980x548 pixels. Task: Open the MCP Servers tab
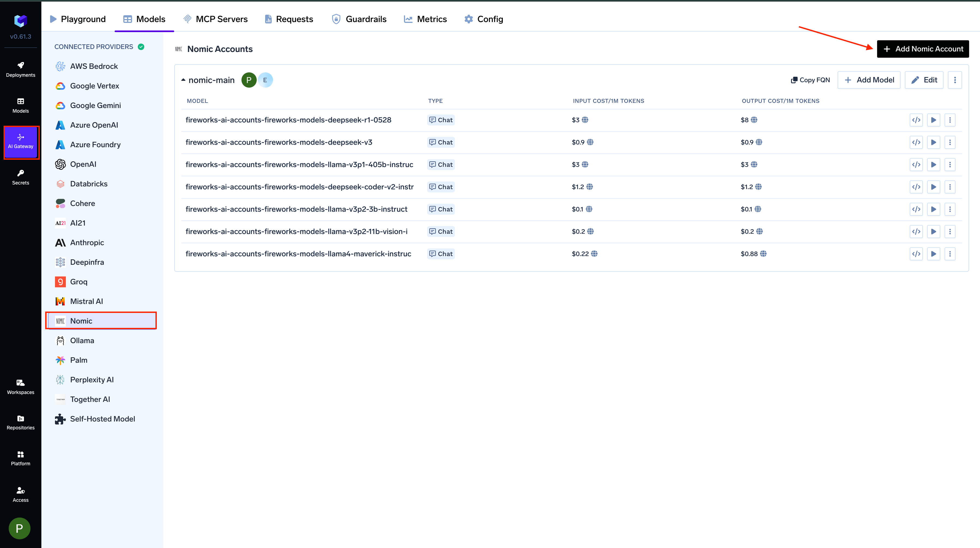coord(215,19)
